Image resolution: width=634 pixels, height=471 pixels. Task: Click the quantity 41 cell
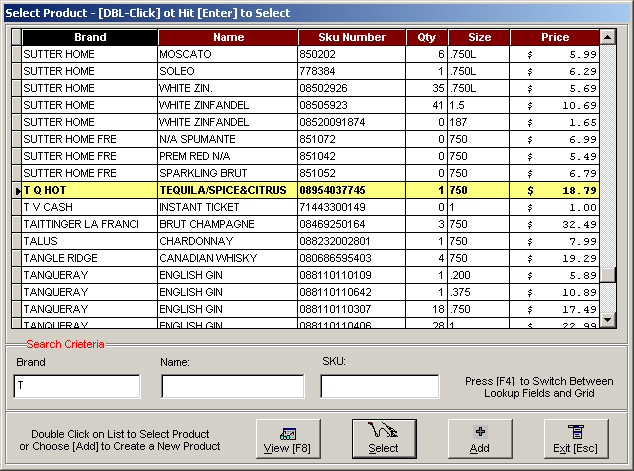click(427, 105)
